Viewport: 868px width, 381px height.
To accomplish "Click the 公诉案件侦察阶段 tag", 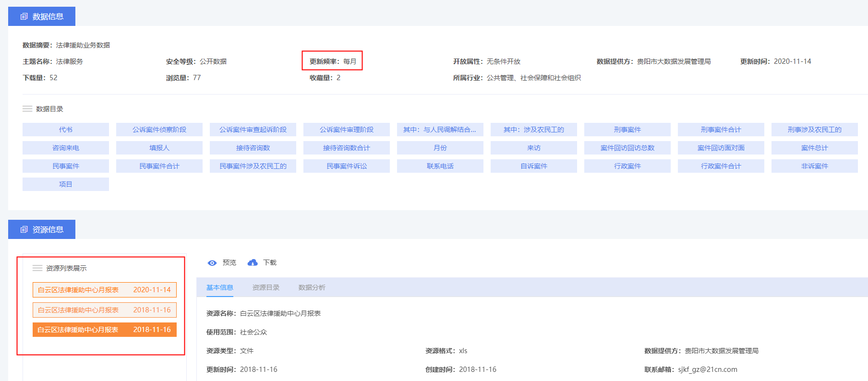I will coord(159,130).
